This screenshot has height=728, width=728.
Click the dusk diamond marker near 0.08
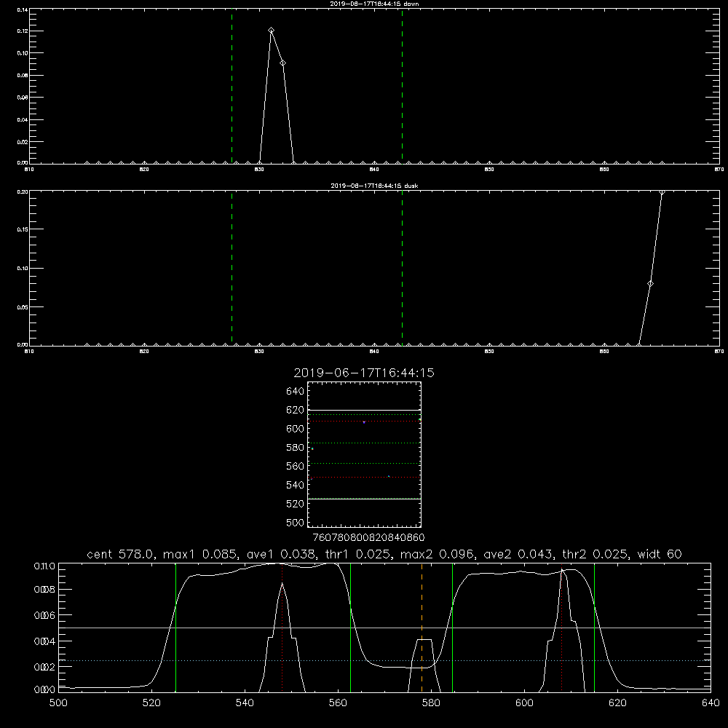pos(650,284)
